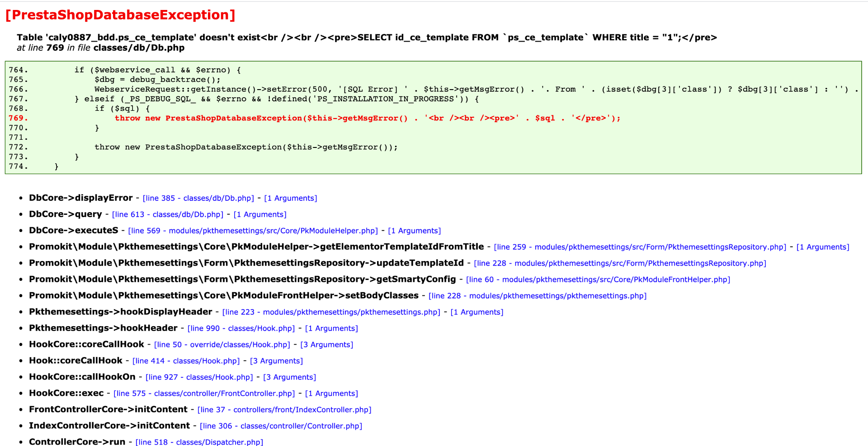This screenshot has height=446, width=868.
Task: Show arguments for HookCore::exec
Action: [x=332, y=394]
